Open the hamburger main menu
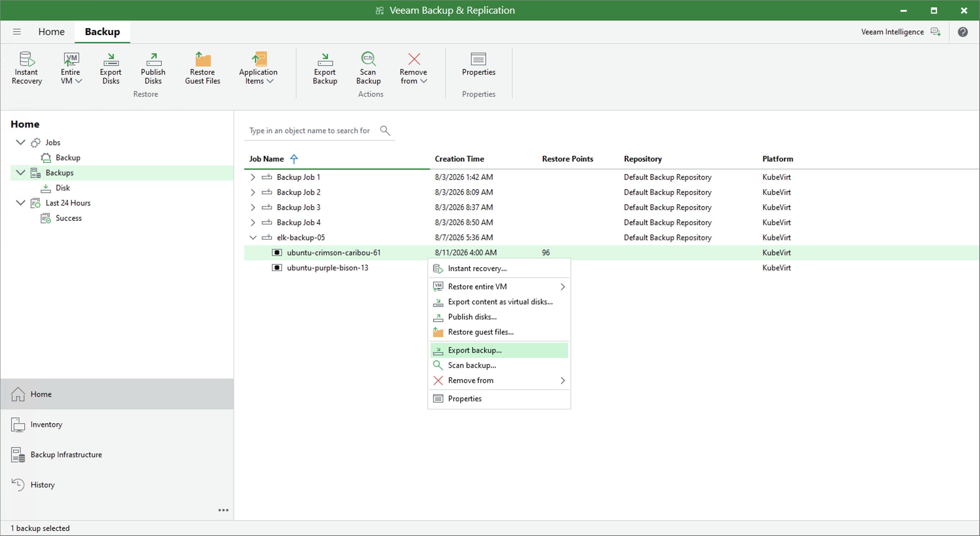The width and height of the screenshot is (980, 536). point(17,31)
